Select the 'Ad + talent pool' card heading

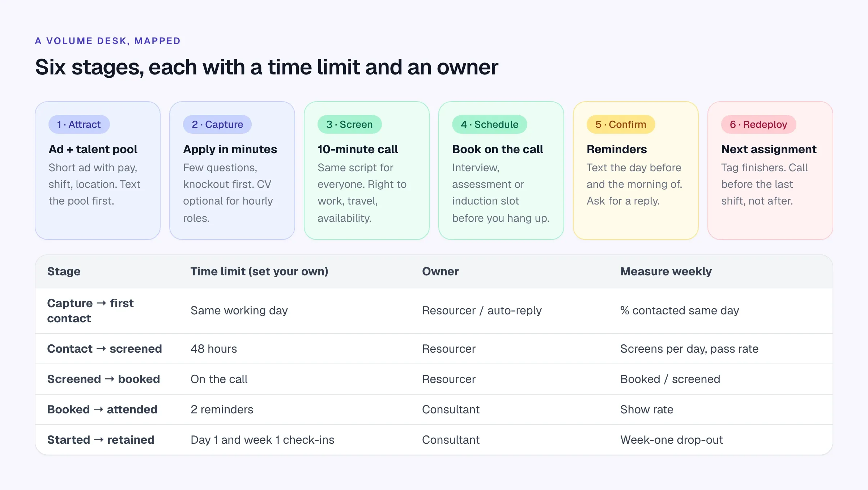click(93, 149)
